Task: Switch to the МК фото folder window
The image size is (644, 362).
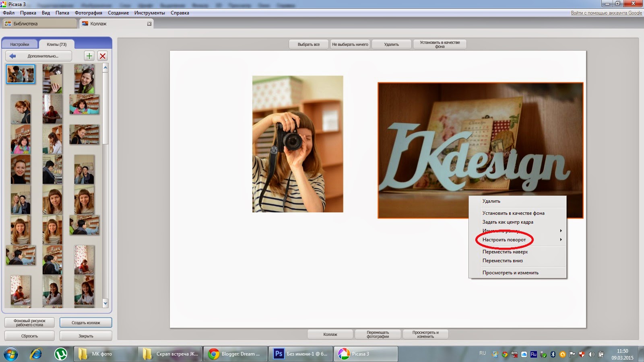Action: pos(106,354)
